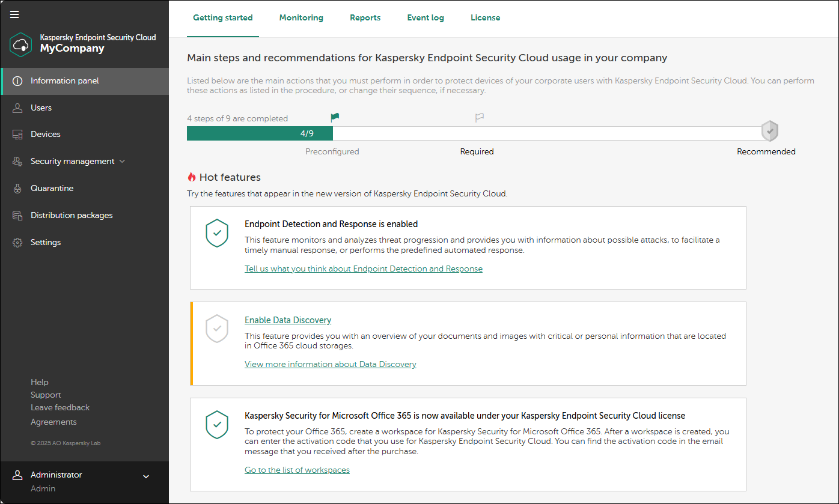Screen dimensions: 839x504
Task: Click the Users person icon in sidebar
Action: [x=17, y=108]
